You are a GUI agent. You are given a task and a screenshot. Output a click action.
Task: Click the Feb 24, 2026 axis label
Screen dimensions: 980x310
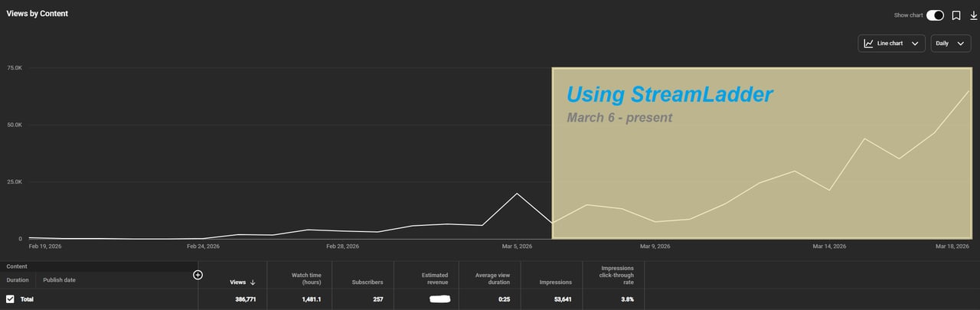click(204, 246)
